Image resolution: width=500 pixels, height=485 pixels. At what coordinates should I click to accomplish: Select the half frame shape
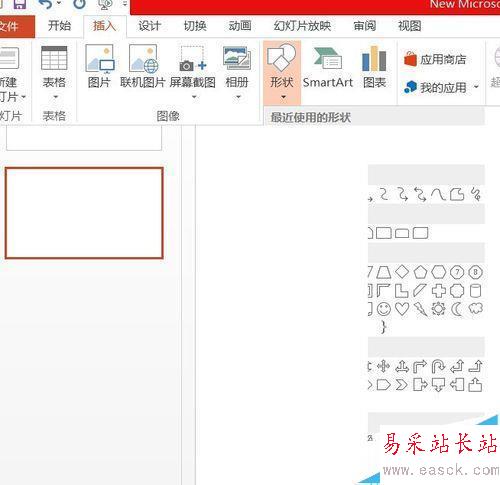[x=384, y=290]
